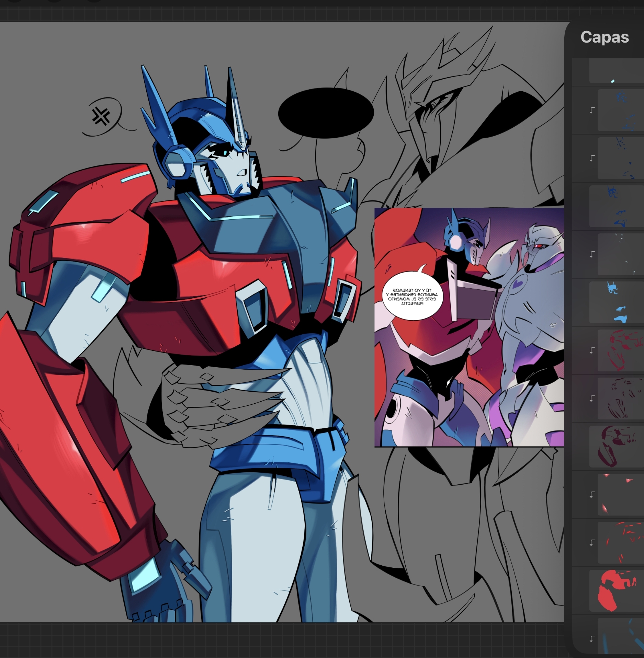
Task: Tap the scribbled signature mark on canvas
Action: [x=102, y=116]
